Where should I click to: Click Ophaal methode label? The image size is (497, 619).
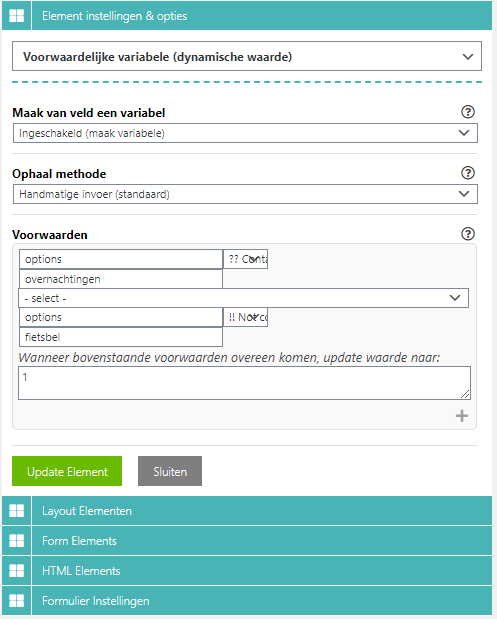point(59,174)
